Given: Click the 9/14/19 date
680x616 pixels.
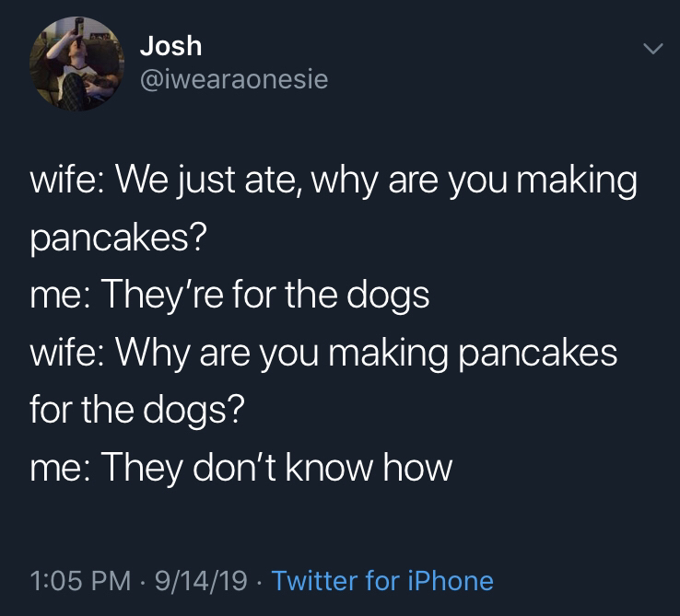Looking at the screenshot, I should 202,580.
